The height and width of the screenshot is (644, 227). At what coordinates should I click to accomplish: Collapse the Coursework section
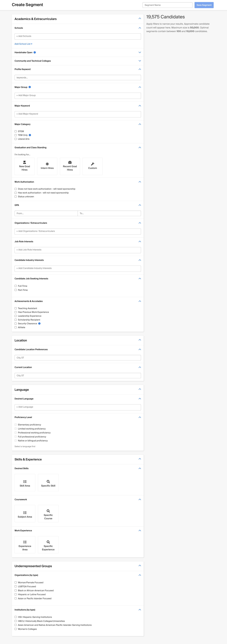[x=140, y=499]
